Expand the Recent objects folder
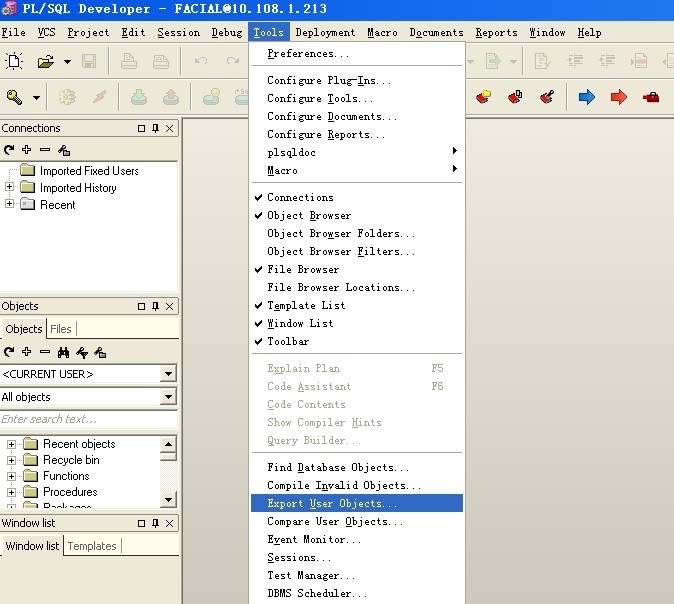The height and width of the screenshot is (604, 674). click(12, 444)
